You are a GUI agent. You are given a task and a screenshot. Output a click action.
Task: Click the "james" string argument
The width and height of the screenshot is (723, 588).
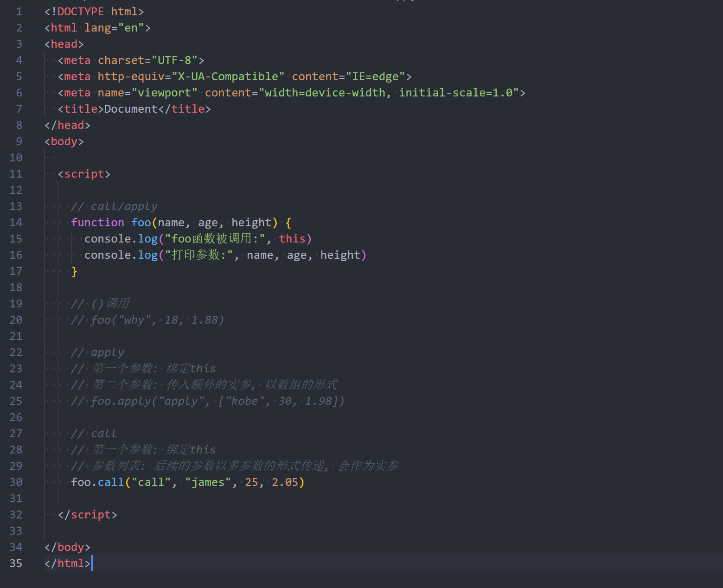coord(208,482)
